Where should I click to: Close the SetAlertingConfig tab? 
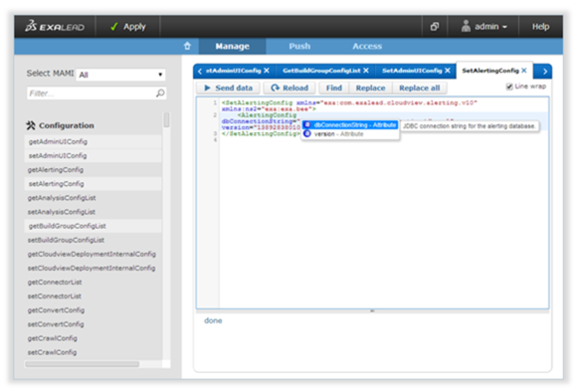524,71
